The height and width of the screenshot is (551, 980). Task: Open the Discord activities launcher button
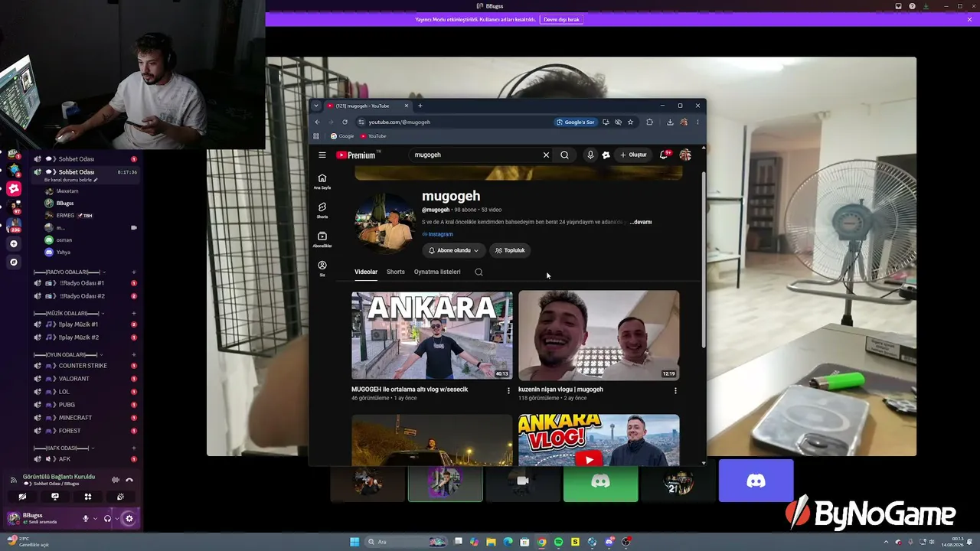88,497
